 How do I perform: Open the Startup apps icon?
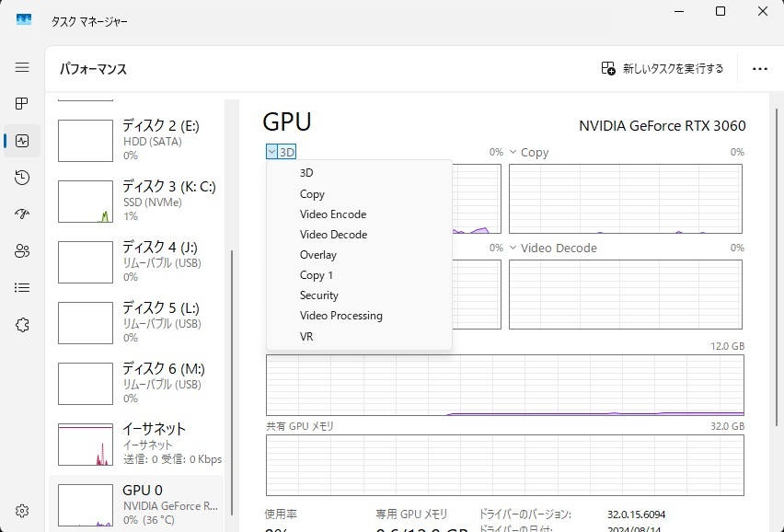[x=22, y=214]
